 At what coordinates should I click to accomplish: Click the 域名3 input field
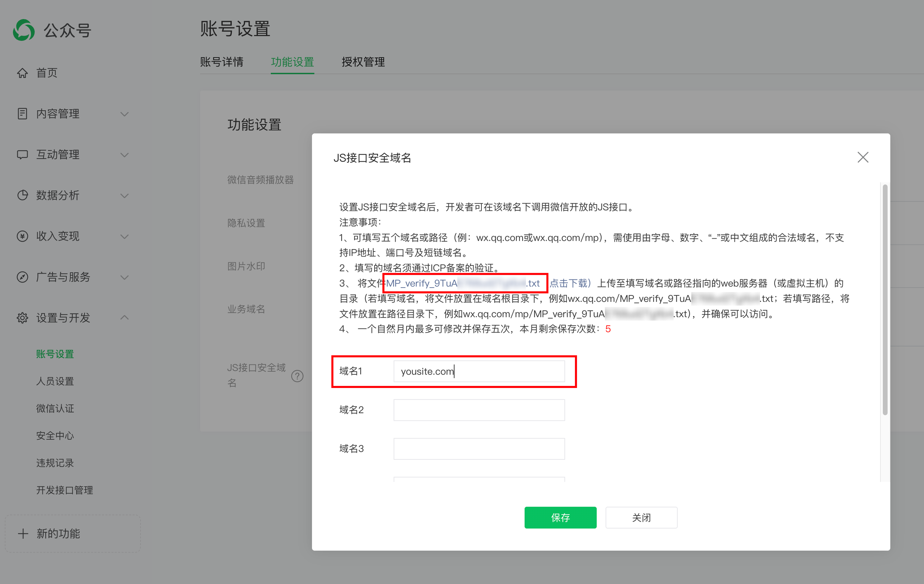pyautogui.click(x=479, y=449)
